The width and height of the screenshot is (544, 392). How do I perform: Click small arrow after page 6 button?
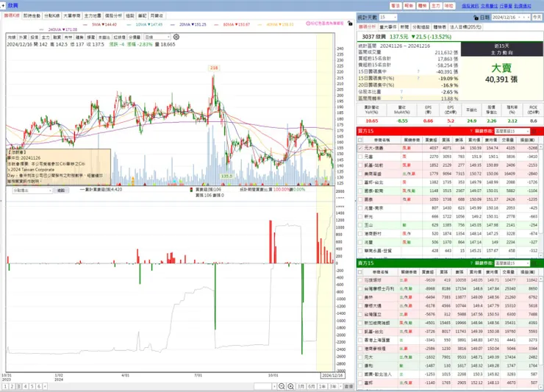point(45,386)
